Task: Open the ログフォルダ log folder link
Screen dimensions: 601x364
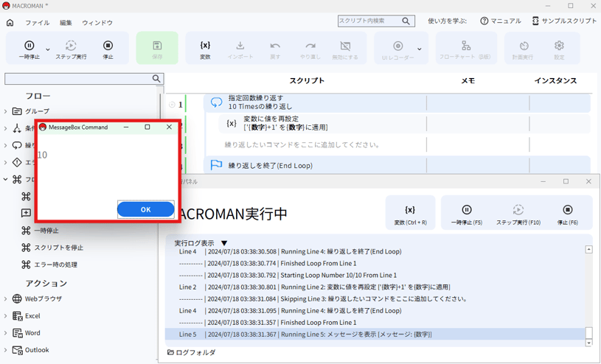Action: (x=191, y=352)
